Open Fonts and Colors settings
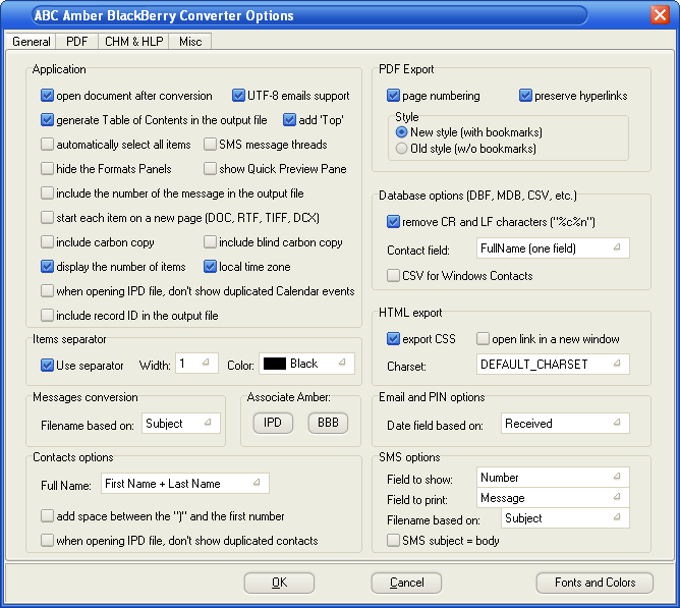The image size is (680, 608). click(x=595, y=582)
